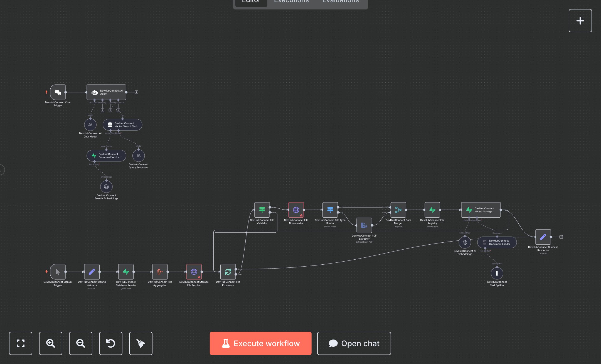Open the DevHubConnect Search Embeddings node
The width and height of the screenshot is (601, 364).
tap(106, 187)
